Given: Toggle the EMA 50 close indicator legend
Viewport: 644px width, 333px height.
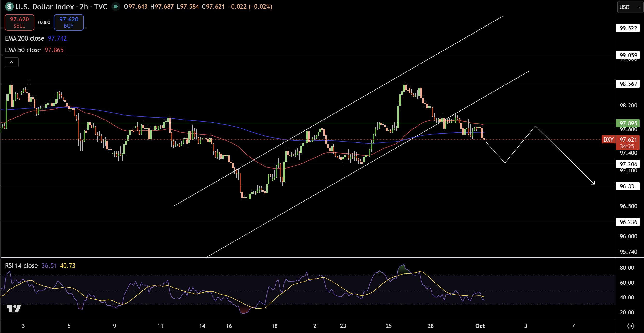Looking at the screenshot, I should (23, 50).
